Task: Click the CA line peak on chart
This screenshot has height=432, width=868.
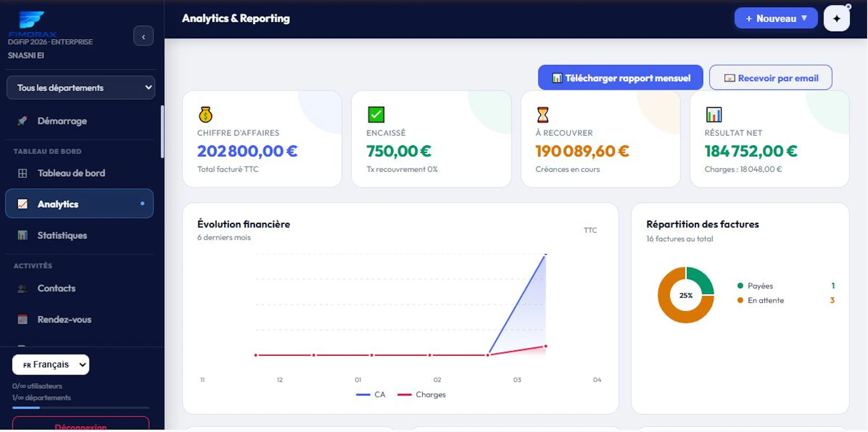Action: [x=545, y=254]
